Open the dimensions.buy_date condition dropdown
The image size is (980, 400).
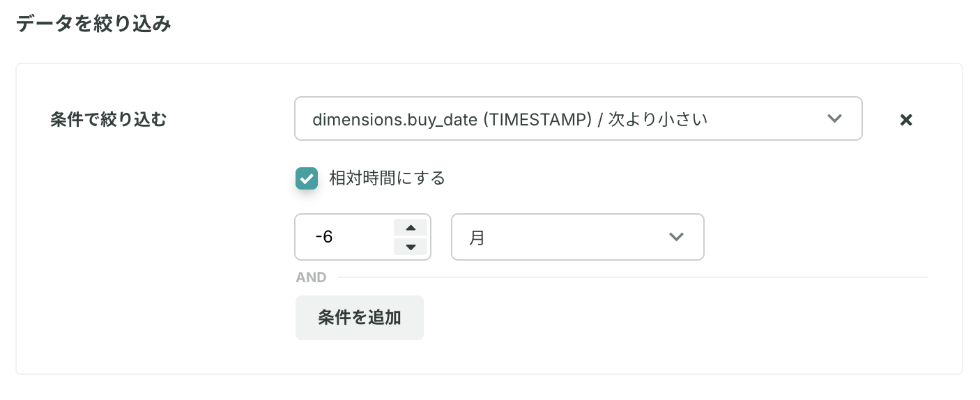click(x=579, y=118)
